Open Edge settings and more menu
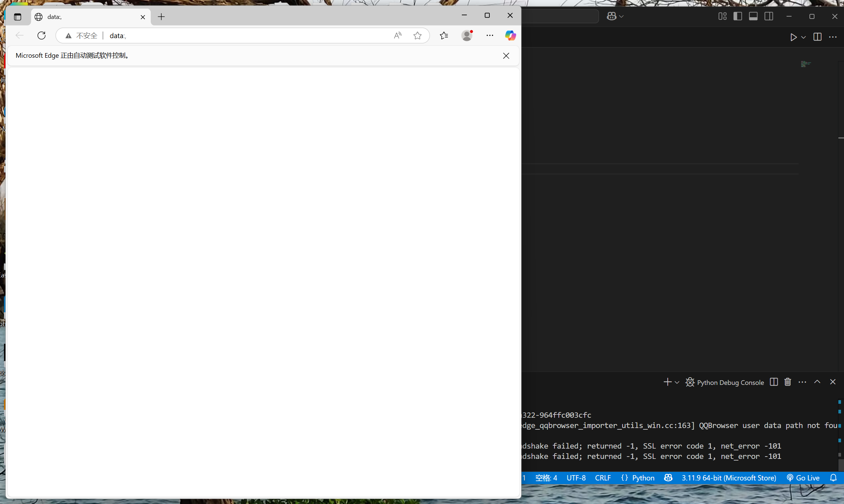The image size is (844, 504). tap(490, 36)
